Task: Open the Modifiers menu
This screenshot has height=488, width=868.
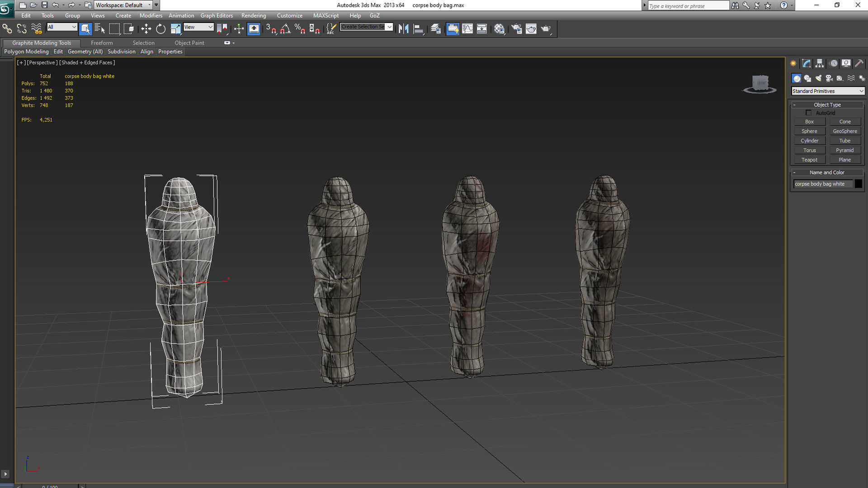Action: pyautogui.click(x=151, y=15)
